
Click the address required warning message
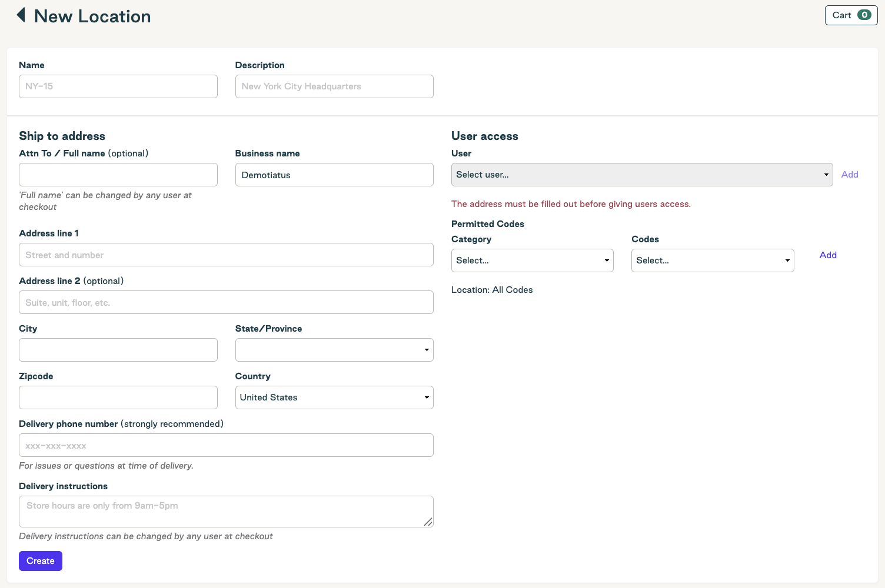click(x=571, y=204)
